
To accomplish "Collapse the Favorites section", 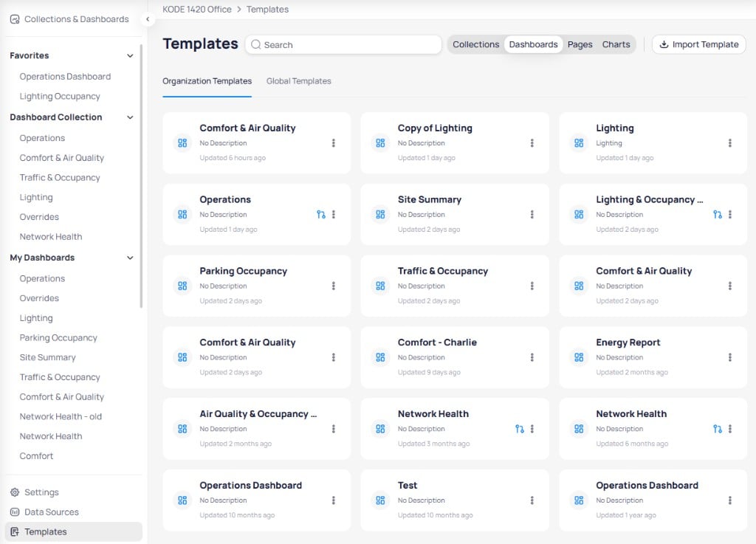I will tap(130, 55).
